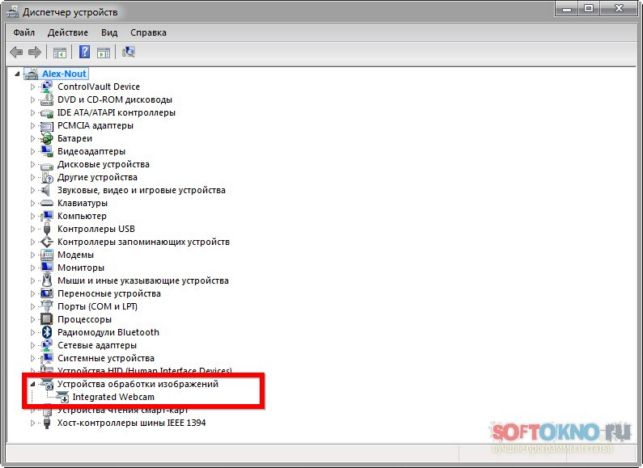The height and width of the screenshot is (468, 643).
Task: Click the Другие устройства icon
Action: (47, 177)
